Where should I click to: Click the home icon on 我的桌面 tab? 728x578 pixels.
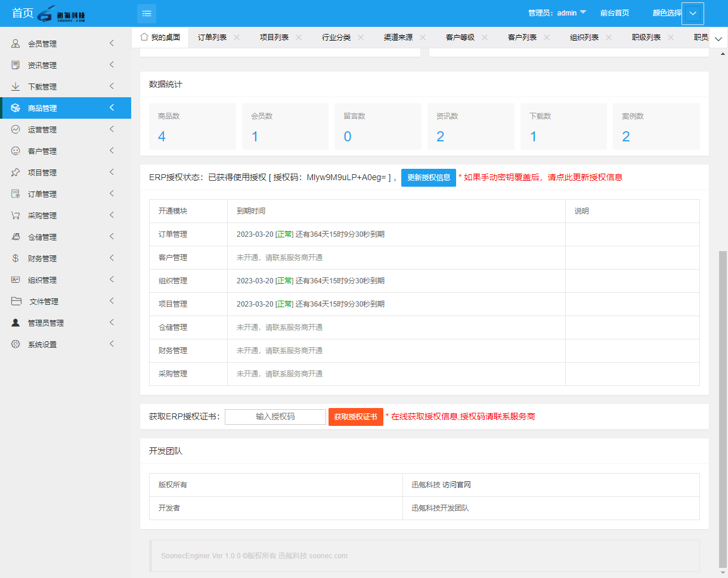pyautogui.click(x=144, y=37)
